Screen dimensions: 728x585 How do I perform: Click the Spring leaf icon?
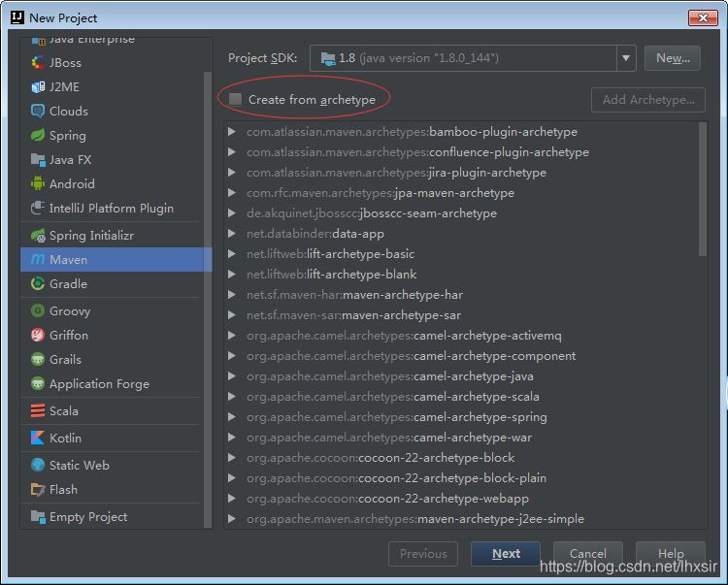pyautogui.click(x=38, y=136)
